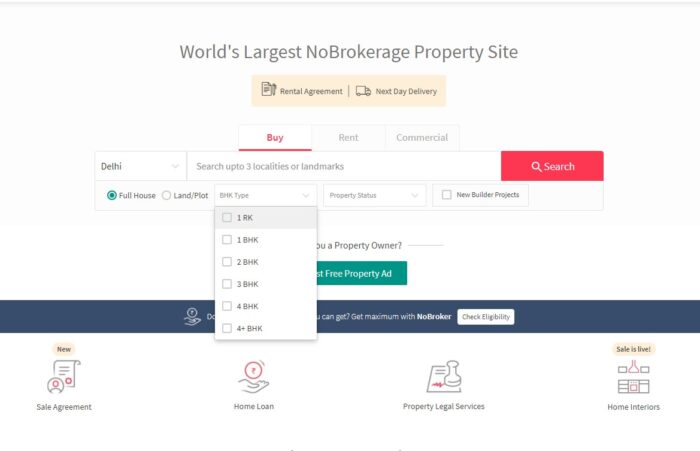The width and height of the screenshot is (700, 451).
Task: Open the Rental Agreement link
Action: coord(311,91)
